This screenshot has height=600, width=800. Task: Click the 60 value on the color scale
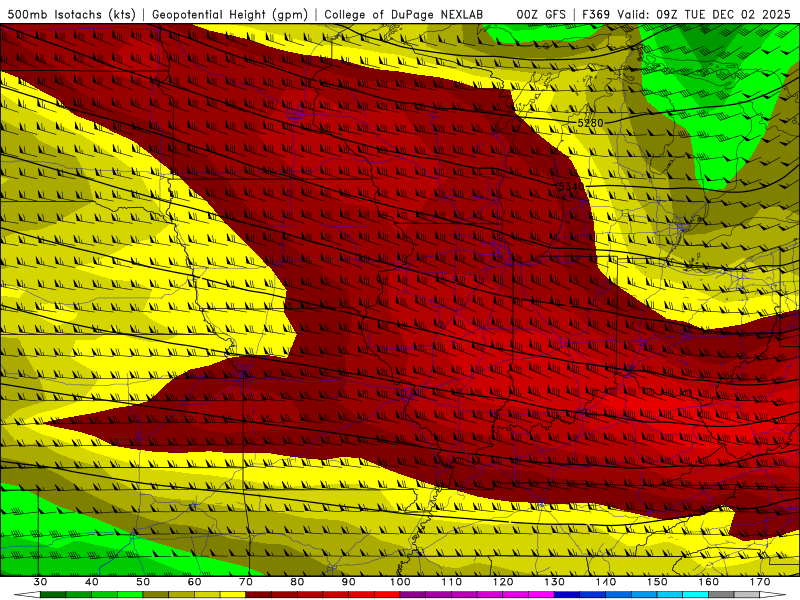[x=194, y=582]
